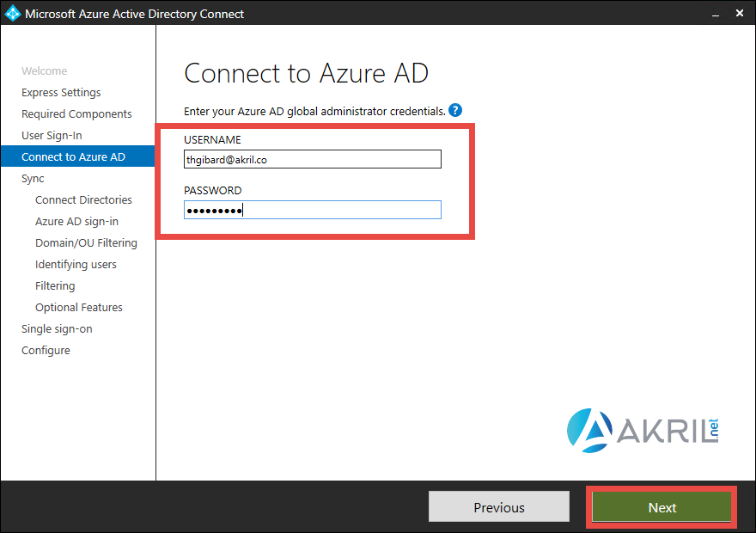Click the Azure AD Connect title bar logo
This screenshot has width=756, height=533.
12,13
